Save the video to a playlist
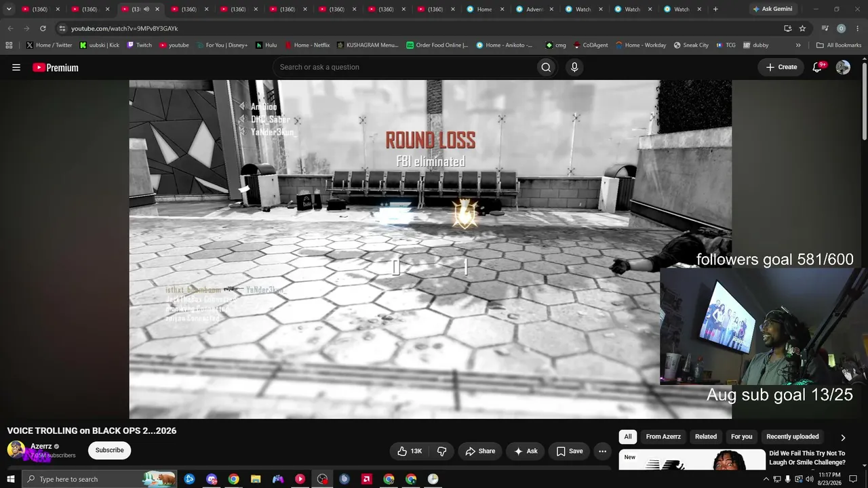 (570, 451)
